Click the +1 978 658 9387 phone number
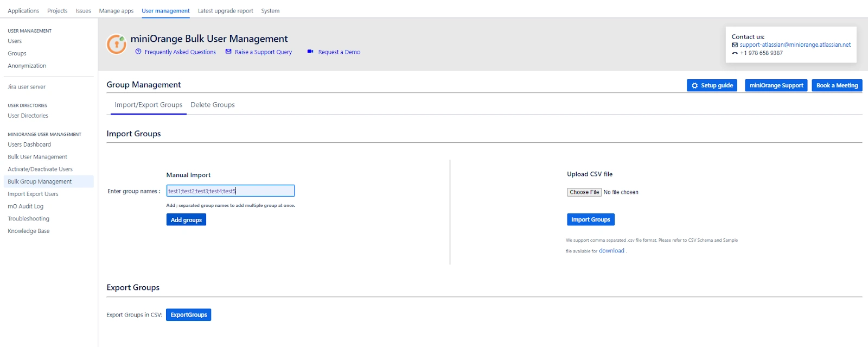 click(x=761, y=53)
